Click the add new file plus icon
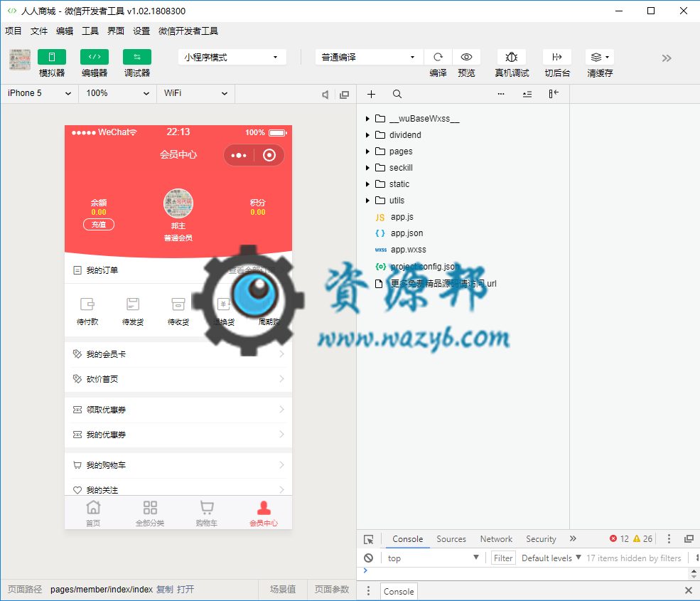Viewport: 700px width, 601px height. click(371, 94)
